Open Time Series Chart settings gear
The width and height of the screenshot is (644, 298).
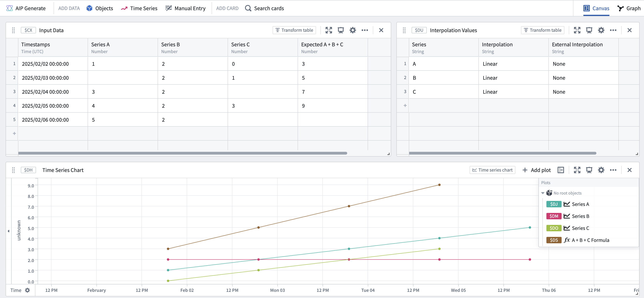pyautogui.click(x=601, y=170)
